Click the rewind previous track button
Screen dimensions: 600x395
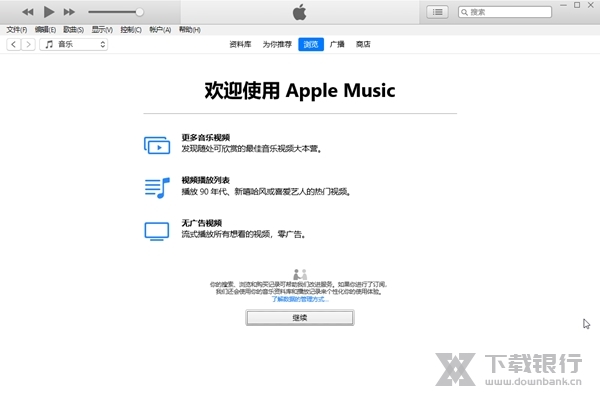(x=28, y=12)
